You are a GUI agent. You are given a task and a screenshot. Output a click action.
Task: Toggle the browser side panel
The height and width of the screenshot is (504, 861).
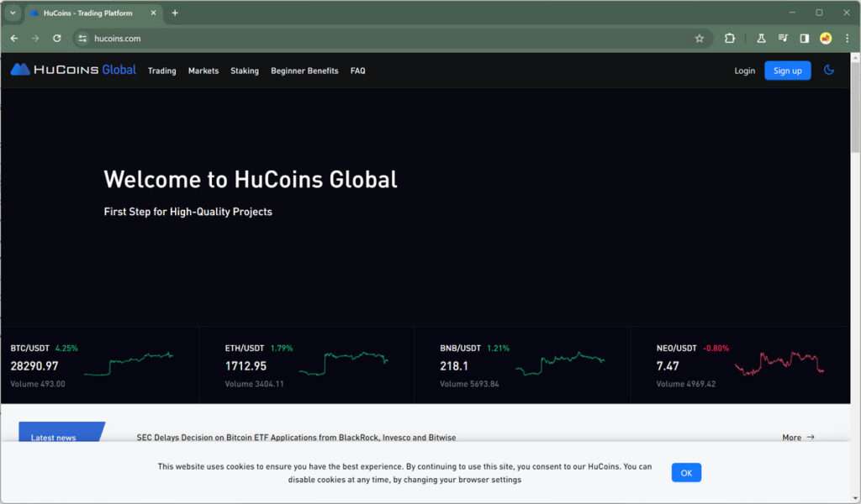(x=804, y=39)
